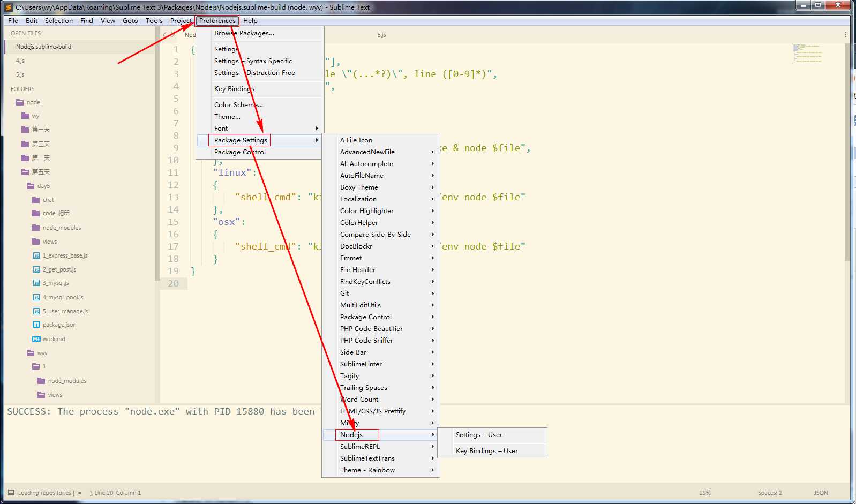Open the Tools menu
This screenshot has width=856, height=504.
pyautogui.click(x=154, y=21)
